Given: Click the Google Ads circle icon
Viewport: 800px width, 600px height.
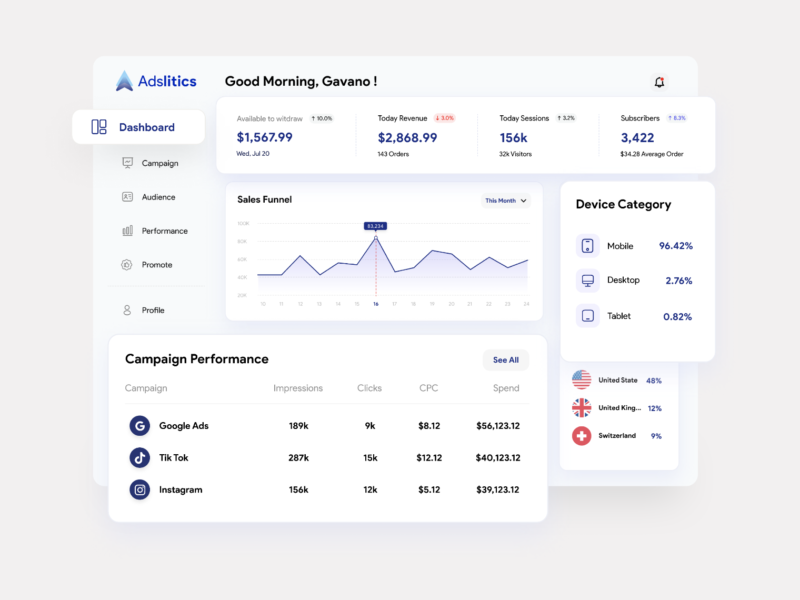Looking at the screenshot, I should pyautogui.click(x=139, y=425).
